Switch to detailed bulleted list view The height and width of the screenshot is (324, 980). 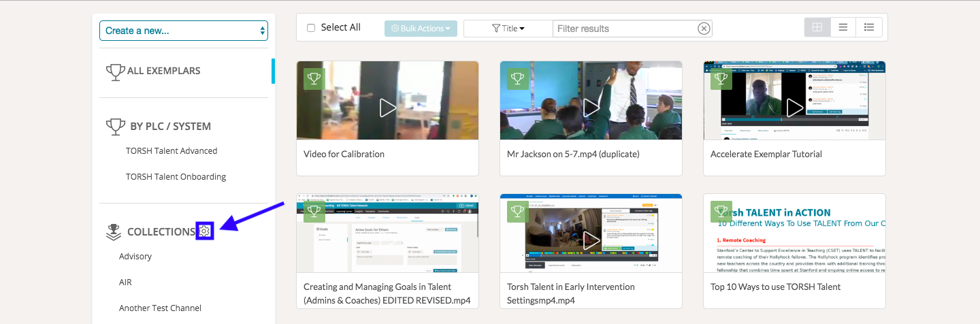pos(869,27)
